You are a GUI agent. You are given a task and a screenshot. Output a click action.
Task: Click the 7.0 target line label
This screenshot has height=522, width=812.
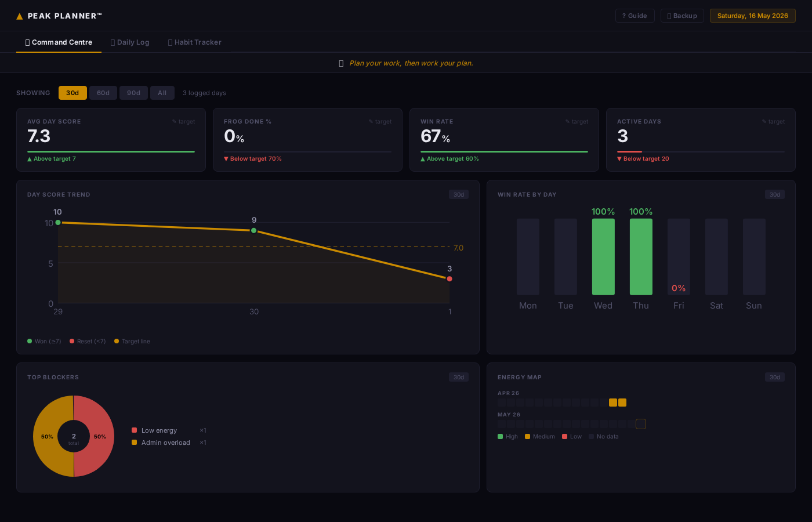[458, 248]
